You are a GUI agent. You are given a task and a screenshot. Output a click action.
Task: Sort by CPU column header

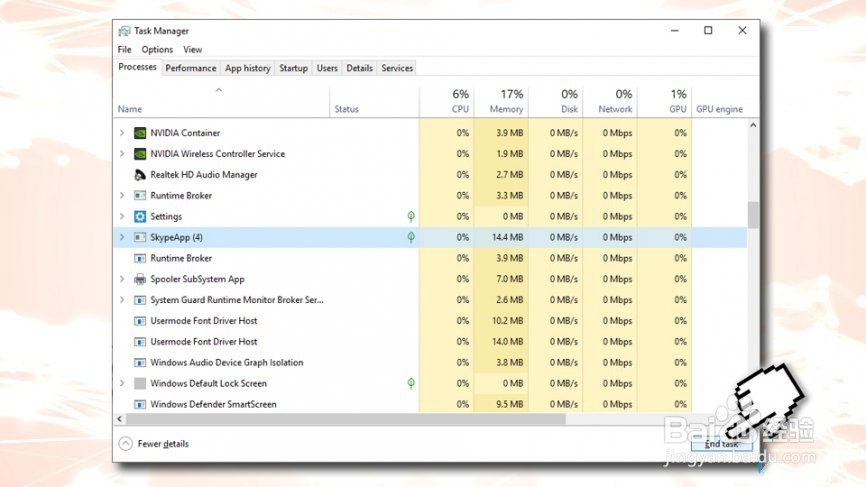coord(446,103)
